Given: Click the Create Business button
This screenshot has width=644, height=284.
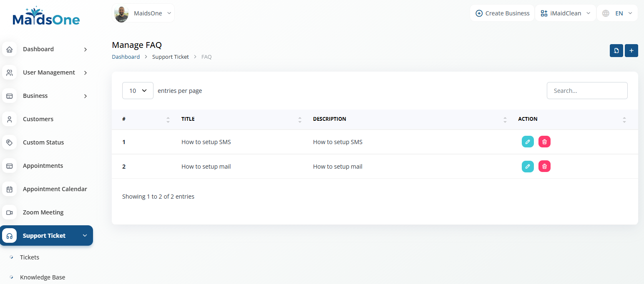Looking at the screenshot, I should pyautogui.click(x=502, y=13).
